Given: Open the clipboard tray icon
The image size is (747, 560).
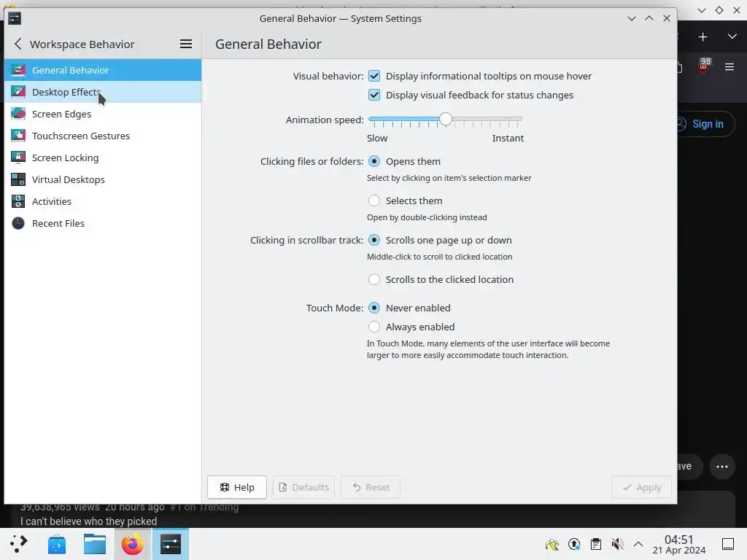Looking at the screenshot, I should pos(595,544).
